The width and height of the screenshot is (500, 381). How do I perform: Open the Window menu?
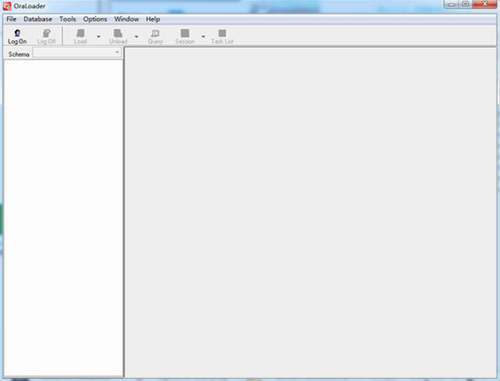[x=126, y=19]
